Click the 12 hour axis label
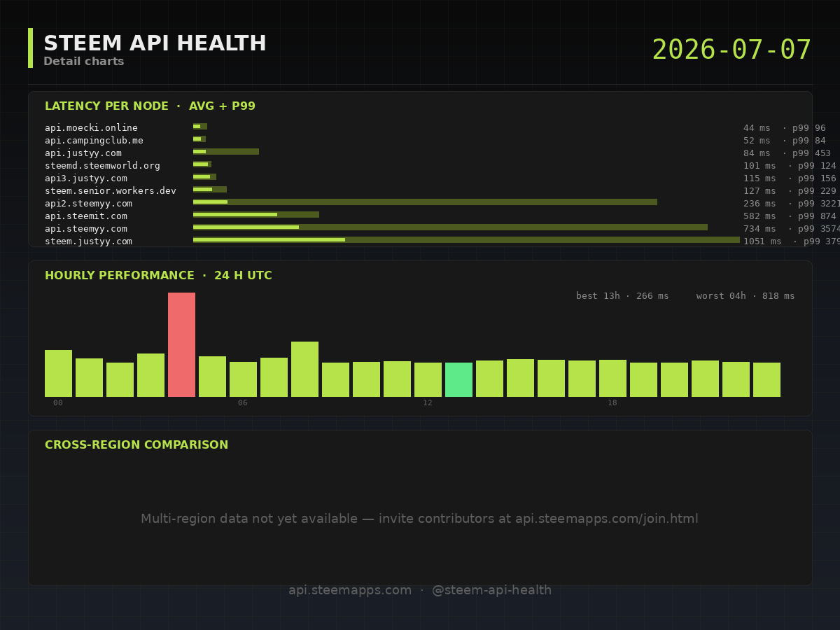Viewport: 840px width, 630px height. [x=428, y=403]
